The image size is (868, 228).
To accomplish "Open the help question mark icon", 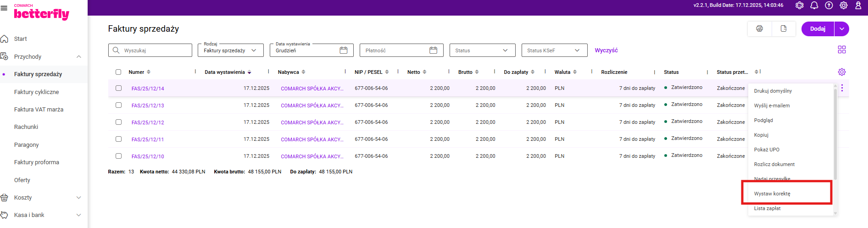I will click(x=829, y=6).
